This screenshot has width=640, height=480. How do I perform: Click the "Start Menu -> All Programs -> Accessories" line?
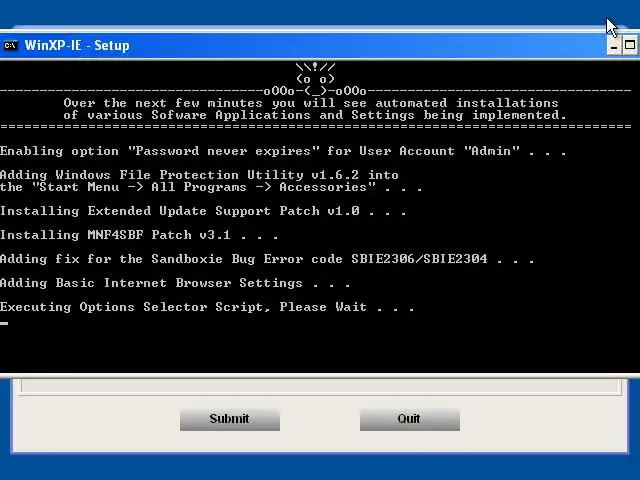(x=211, y=187)
